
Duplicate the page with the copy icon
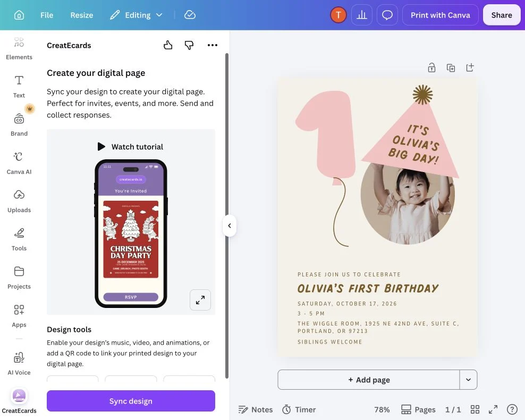pyautogui.click(x=451, y=67)
